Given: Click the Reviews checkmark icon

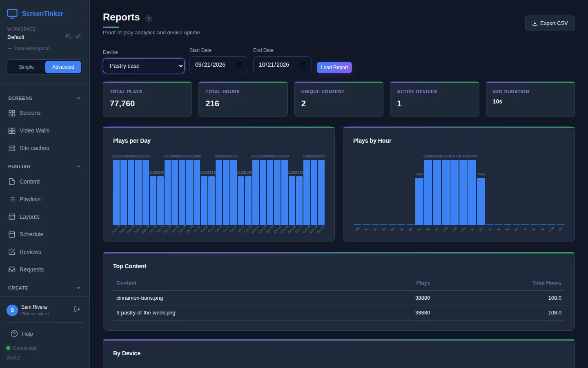Looking at the screenshot, I should [x=12, y=252].
